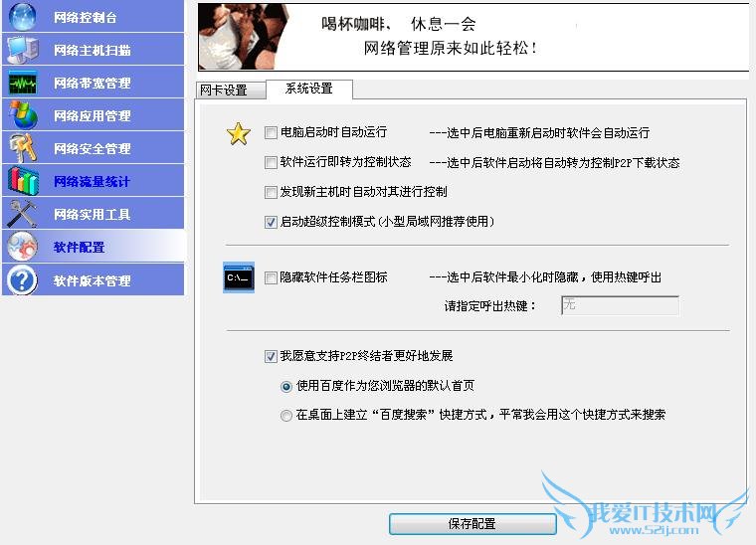Click the 网络管理原来如此轻松 banner text

pos(451,48)
